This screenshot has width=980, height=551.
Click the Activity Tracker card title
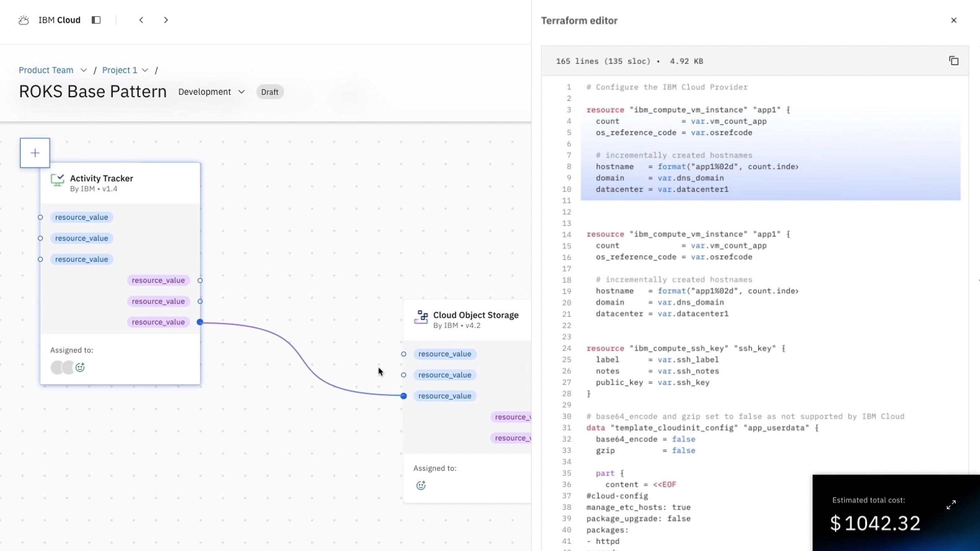pos(102,178)
